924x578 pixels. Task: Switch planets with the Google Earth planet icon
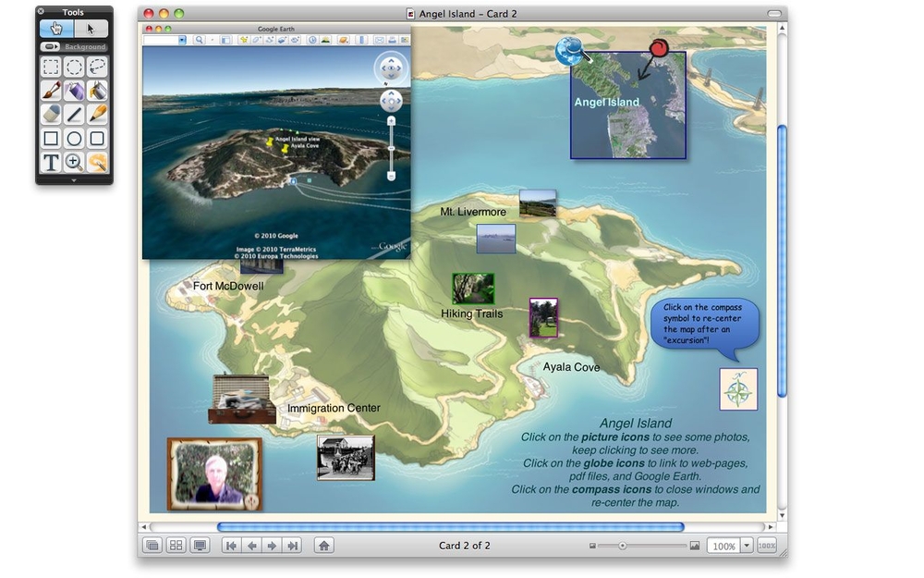[x=344, y=40]
